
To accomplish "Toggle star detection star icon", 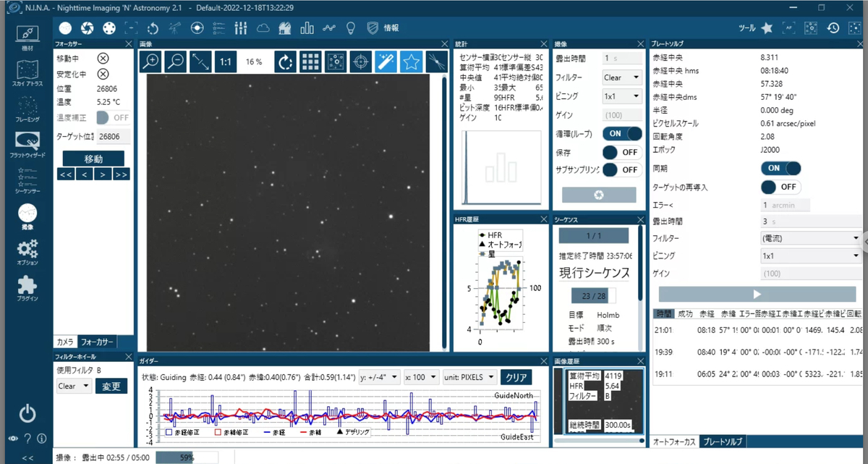I will pyautogui.click(x=411, y=62).
